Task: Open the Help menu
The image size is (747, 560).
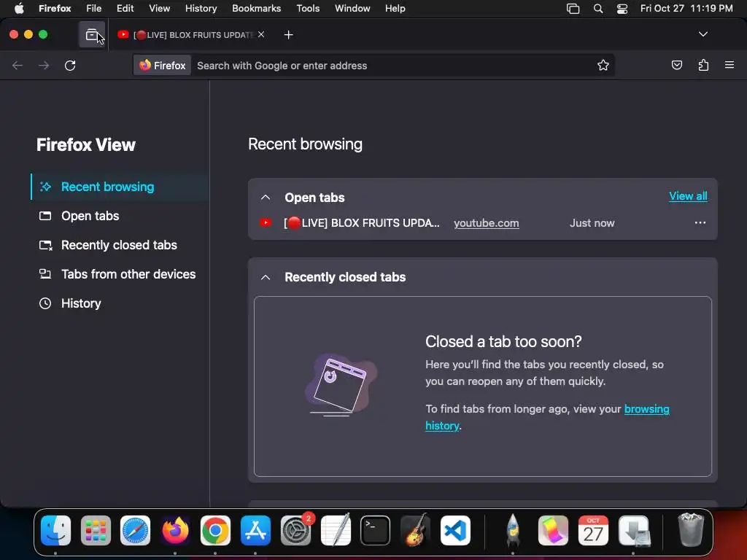Action: coord(395,9)
